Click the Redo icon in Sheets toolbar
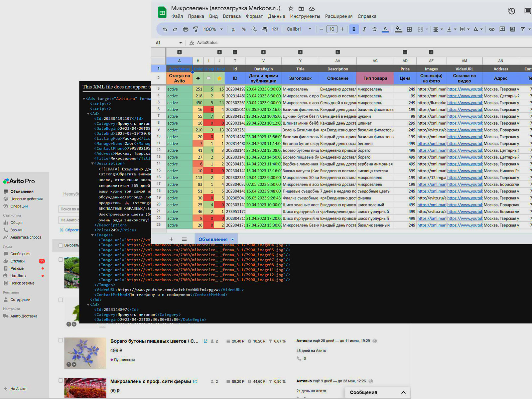 click(x=175, y=29)
